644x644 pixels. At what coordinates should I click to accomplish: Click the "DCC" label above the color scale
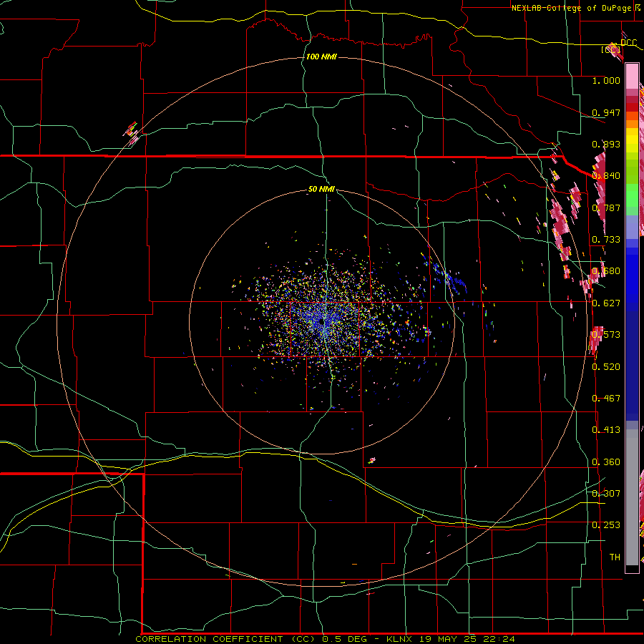(x=628, y=43)
